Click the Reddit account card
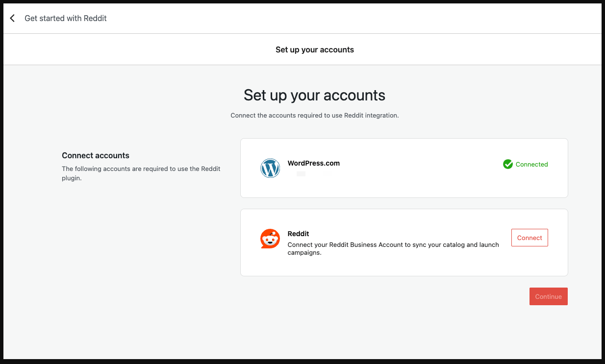The height and width of the screenshot is (364, 605). [404, 243]
